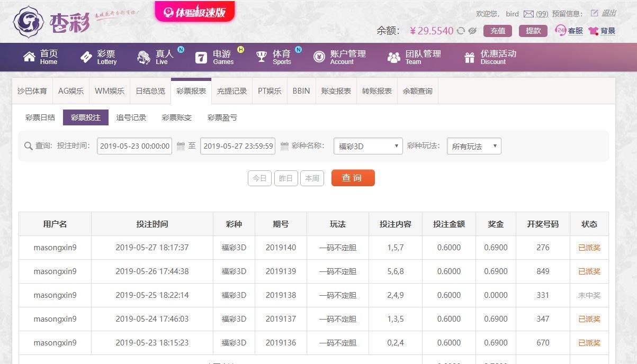
Task: Refresh the balance with circular arrow icon
Action: tap(461, 31)
